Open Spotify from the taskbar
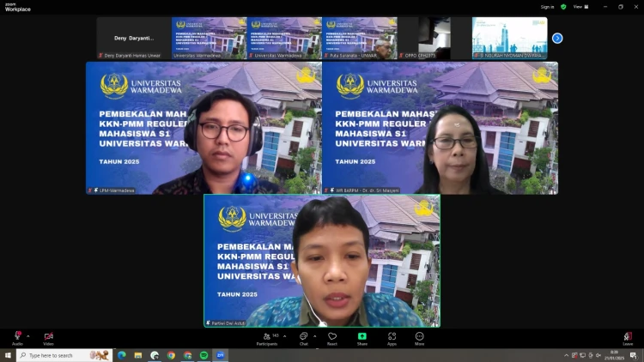This screenshot has width=644, height=362. (x=204, y=355)
